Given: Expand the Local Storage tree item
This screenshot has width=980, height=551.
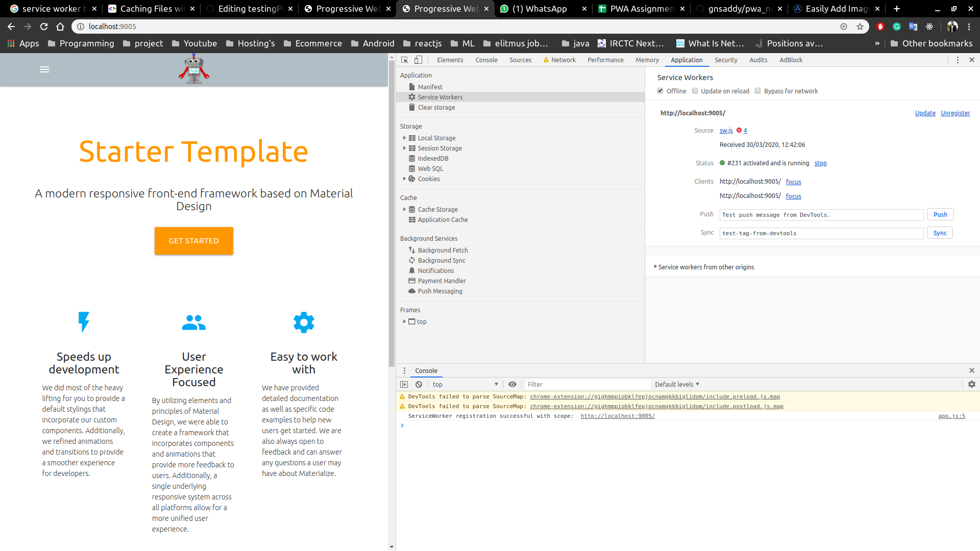Looking at the screenshot, I should (404, 137).
